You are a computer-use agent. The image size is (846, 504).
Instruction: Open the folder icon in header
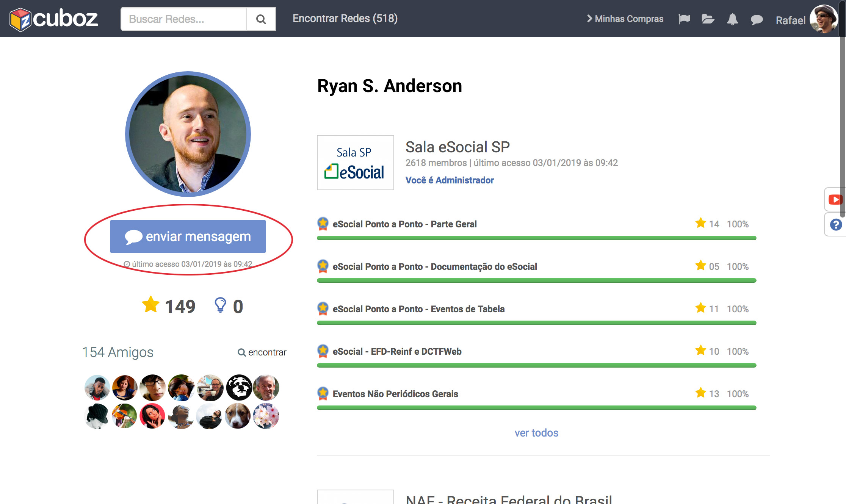pyautogui.click(x=708, y=19)
